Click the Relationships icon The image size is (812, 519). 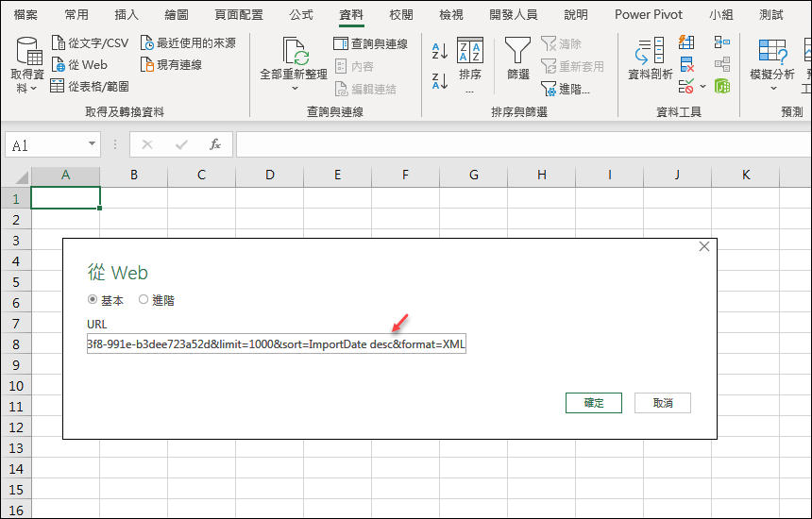[722, 65]
